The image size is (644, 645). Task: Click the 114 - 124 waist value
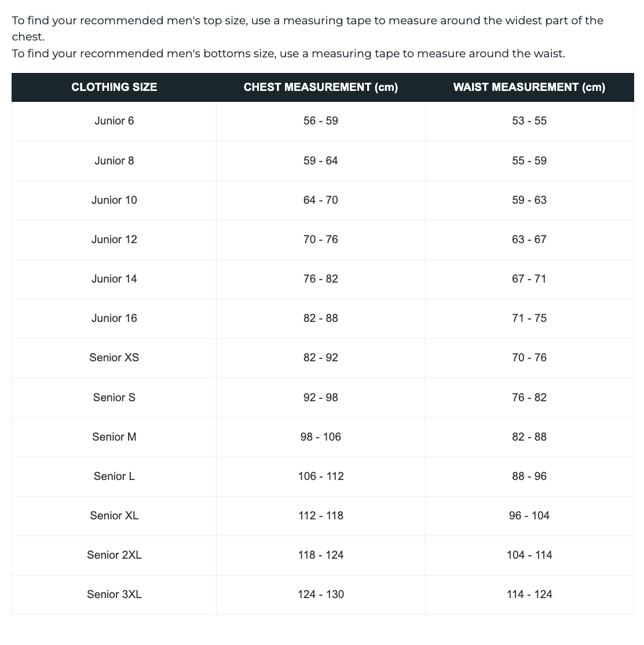pos(529,594)
